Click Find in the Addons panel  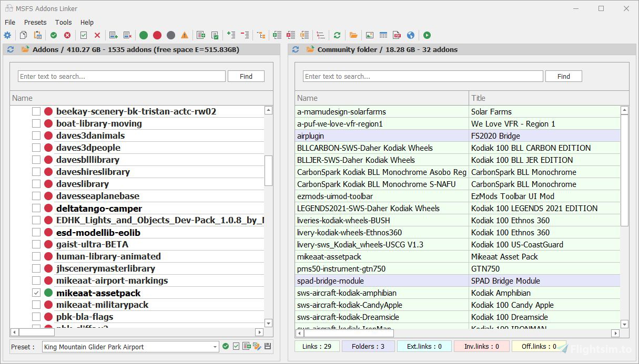tap(246, 76)
